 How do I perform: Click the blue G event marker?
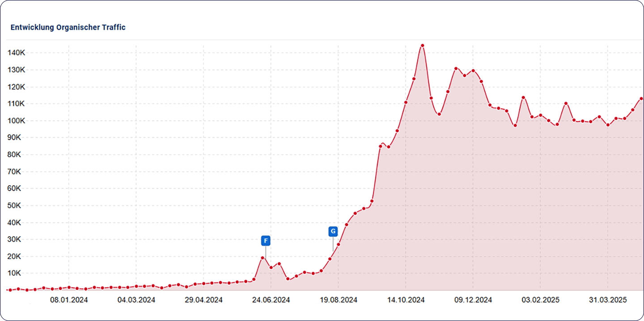[x=333, y=231]
